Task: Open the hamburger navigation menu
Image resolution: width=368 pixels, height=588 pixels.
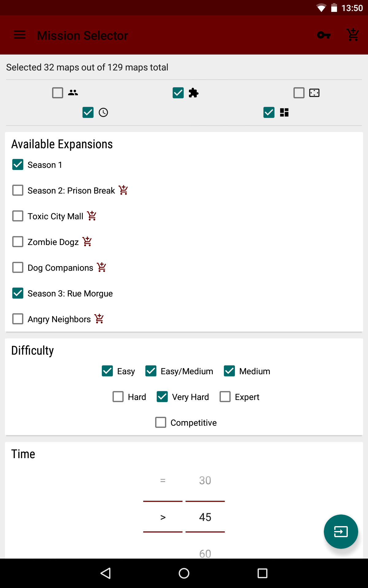Action: coord(20,35)
